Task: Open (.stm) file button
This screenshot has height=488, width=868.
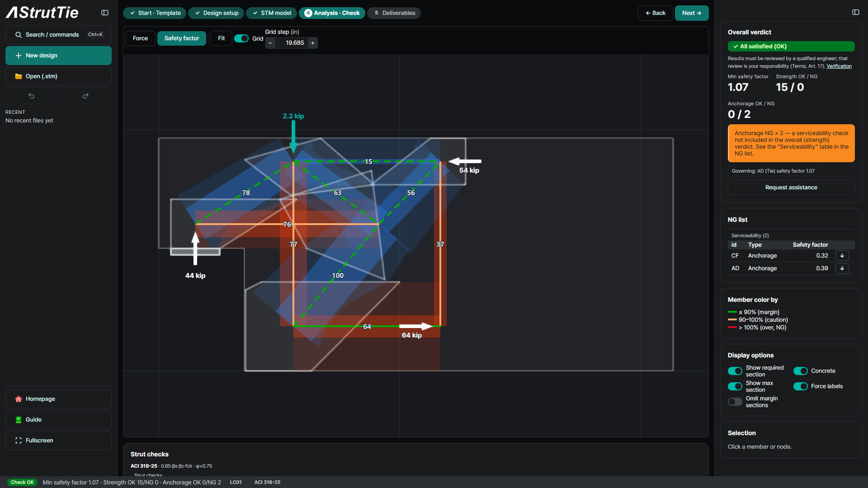Action: [58, 76]
